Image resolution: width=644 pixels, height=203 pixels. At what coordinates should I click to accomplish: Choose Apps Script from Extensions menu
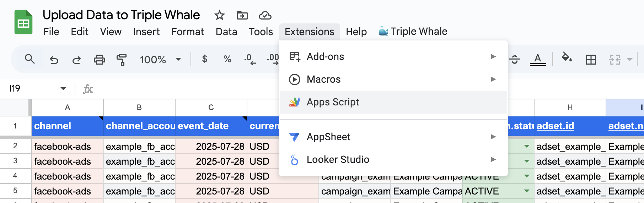[393, 102]
